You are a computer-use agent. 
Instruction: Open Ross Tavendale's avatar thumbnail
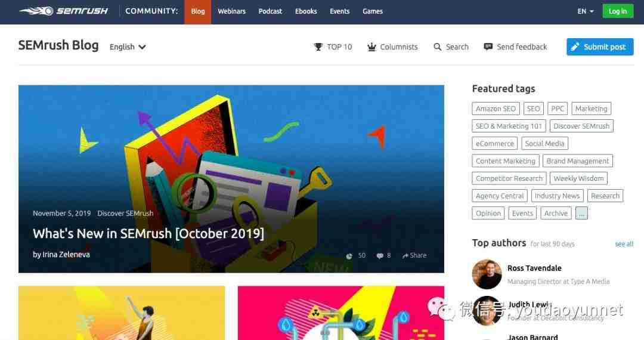click(487, 274)
